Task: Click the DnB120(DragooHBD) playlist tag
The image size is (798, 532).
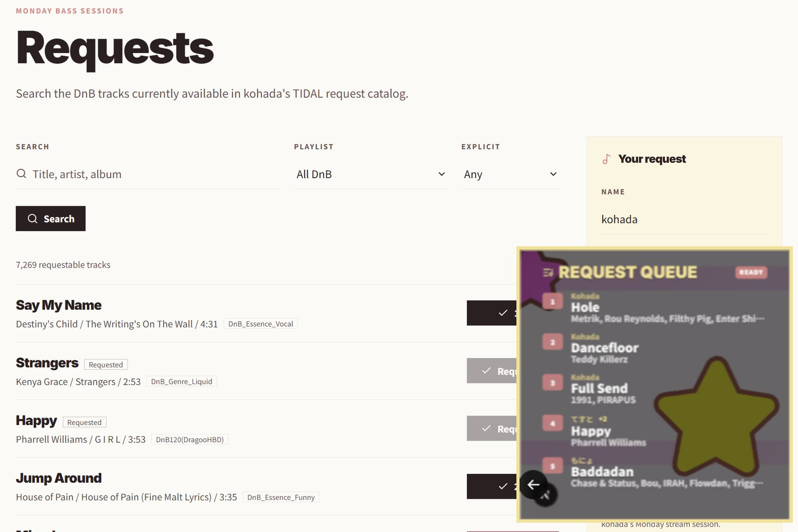Action: pos(190,440)
